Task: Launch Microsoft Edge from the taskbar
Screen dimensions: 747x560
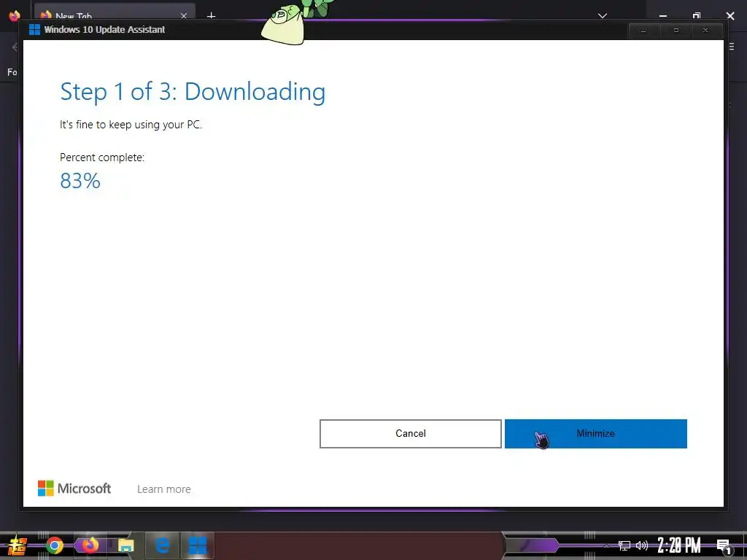Action: click(162, 545)
